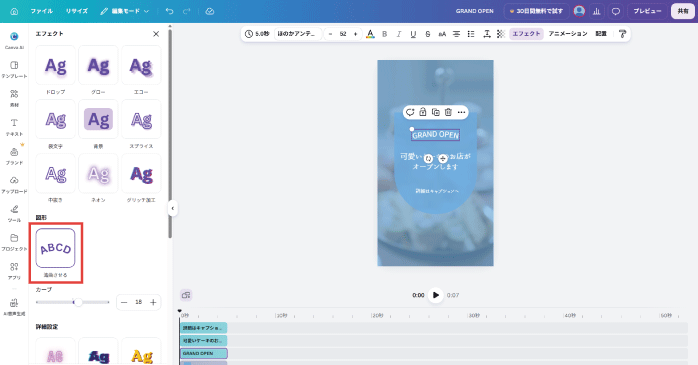The image size is (698, 365).
Task: Open the font family dropdown
Action: (x=297, y=34)
